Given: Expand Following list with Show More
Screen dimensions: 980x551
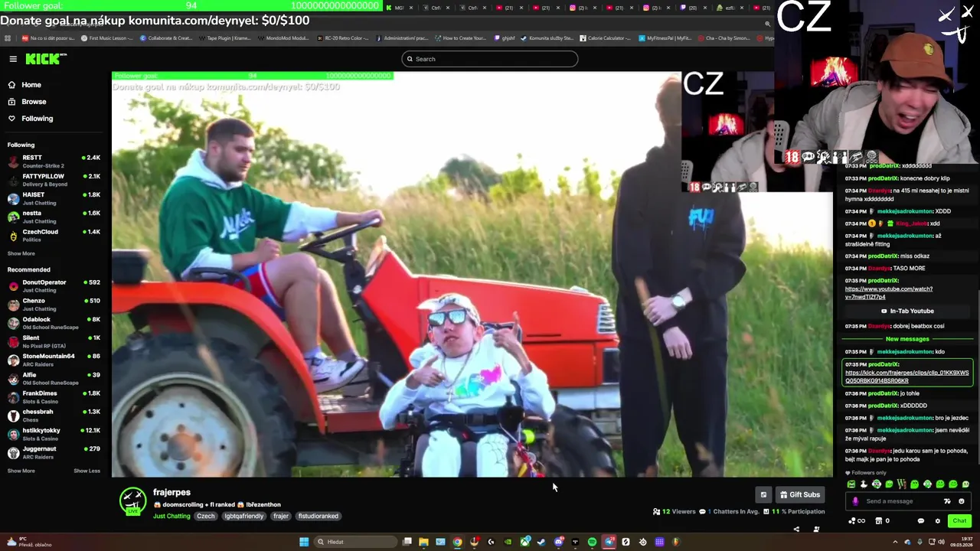Looking at the screenshot, I should click(21, 253).
